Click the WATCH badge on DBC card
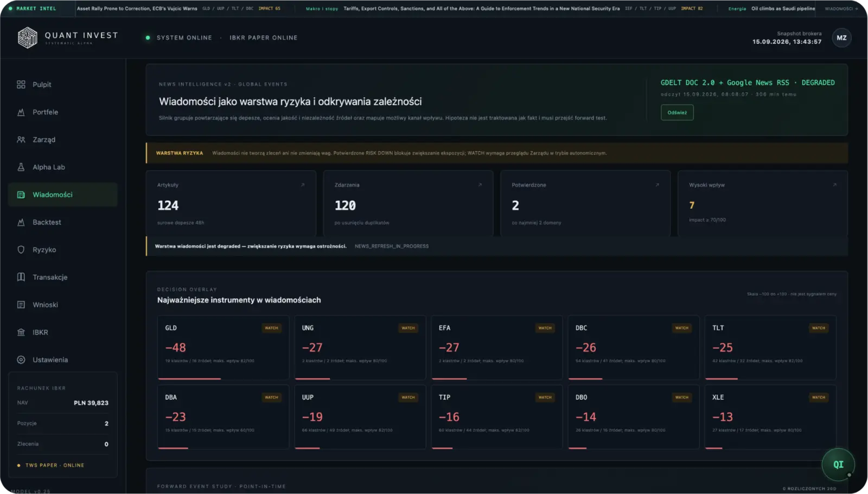Image resolution: width=868 pixels, height=494 pixels. click(x=682, y=328)
